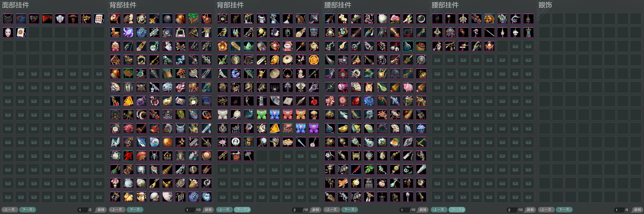
Task: Select the snowman with pink scarf pendant
Action: pos(288,46)
